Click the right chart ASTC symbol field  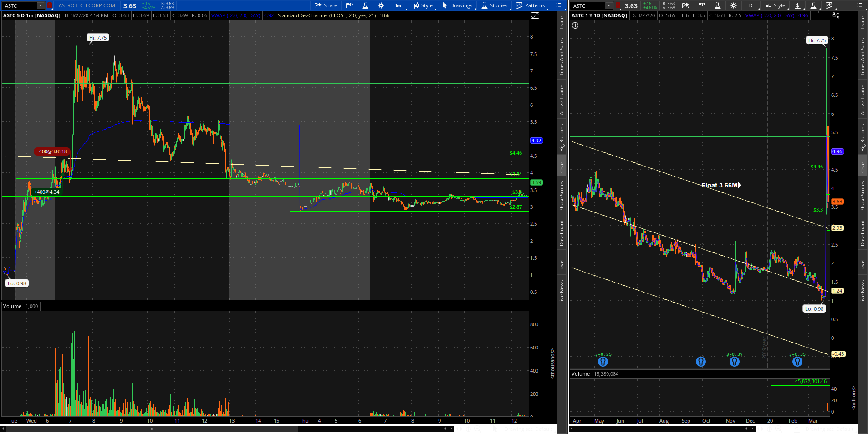[x=588, y=5]
